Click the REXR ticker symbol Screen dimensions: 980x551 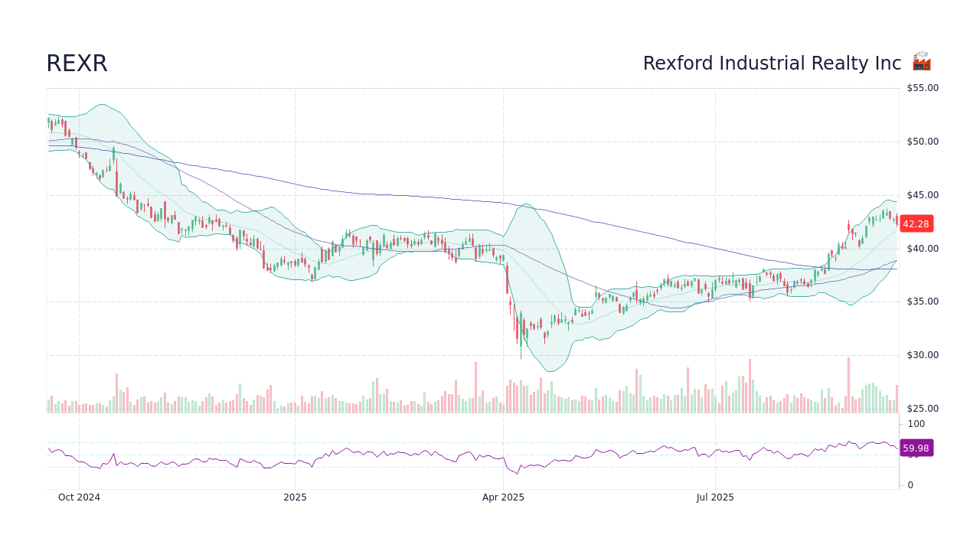tap(77, 64)
